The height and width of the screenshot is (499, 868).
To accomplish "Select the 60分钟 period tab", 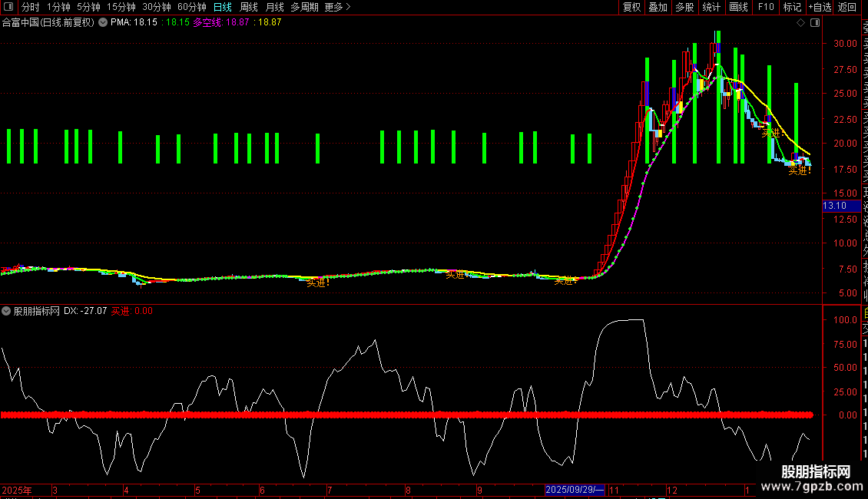I will click(191, 7).
